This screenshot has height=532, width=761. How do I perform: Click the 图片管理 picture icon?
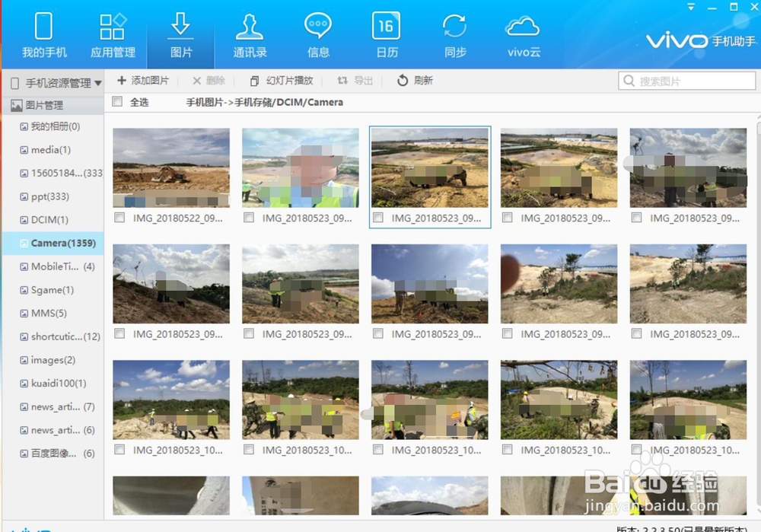pos(17,105)
